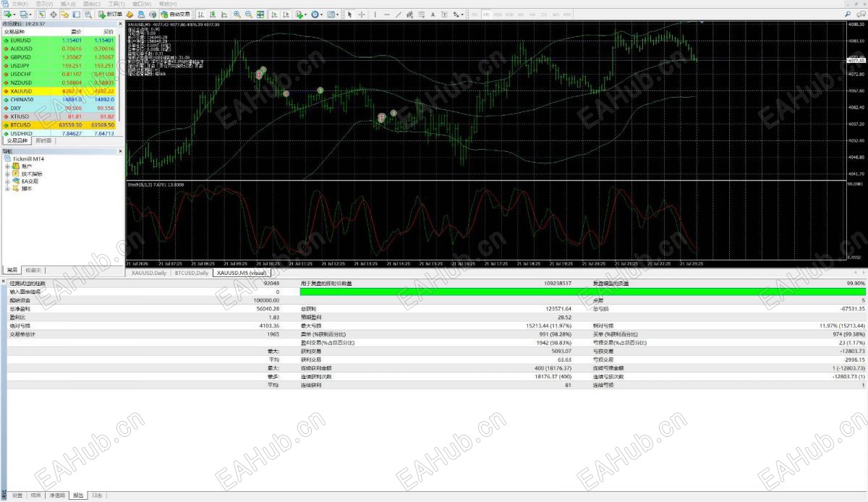This screenshot has width=868, height=502.
Task: Close the Navigator panel
Action: click(121, 151)
